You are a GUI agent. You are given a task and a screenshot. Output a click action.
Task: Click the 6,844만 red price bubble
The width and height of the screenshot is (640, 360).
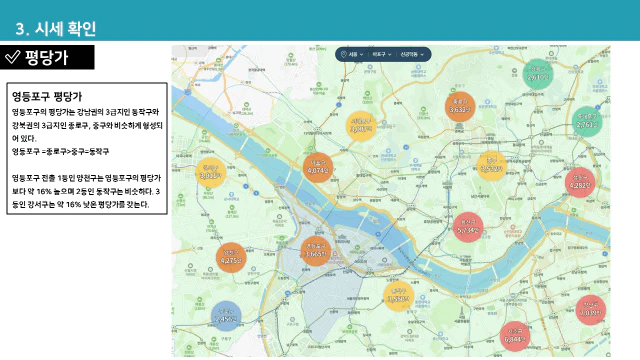coord(515,336)
